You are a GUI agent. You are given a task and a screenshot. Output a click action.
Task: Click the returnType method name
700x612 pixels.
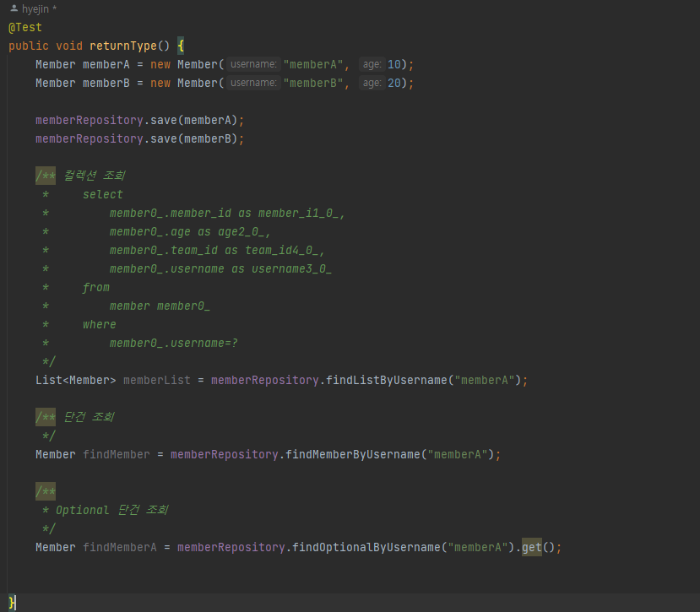tap(123, 46)
